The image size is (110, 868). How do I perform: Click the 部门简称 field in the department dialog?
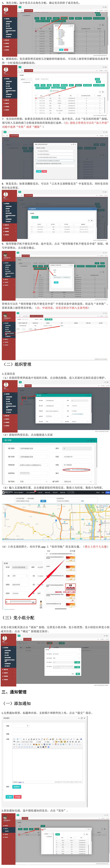click(x=33, y=448)
